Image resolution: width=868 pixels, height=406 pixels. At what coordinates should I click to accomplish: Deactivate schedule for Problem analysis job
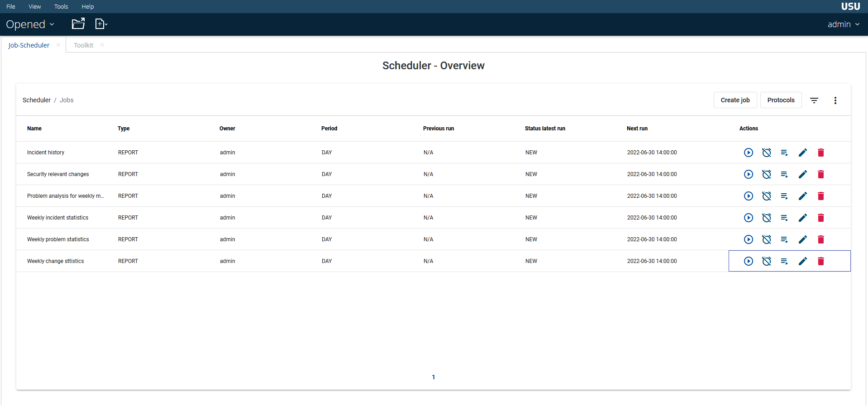[x=767, y=196]
